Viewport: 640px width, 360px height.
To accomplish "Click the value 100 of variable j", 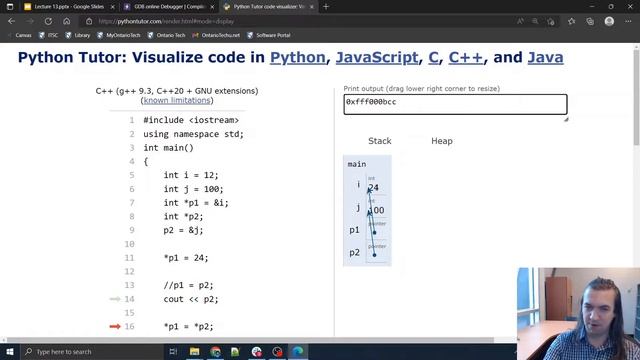I will 376,210.
